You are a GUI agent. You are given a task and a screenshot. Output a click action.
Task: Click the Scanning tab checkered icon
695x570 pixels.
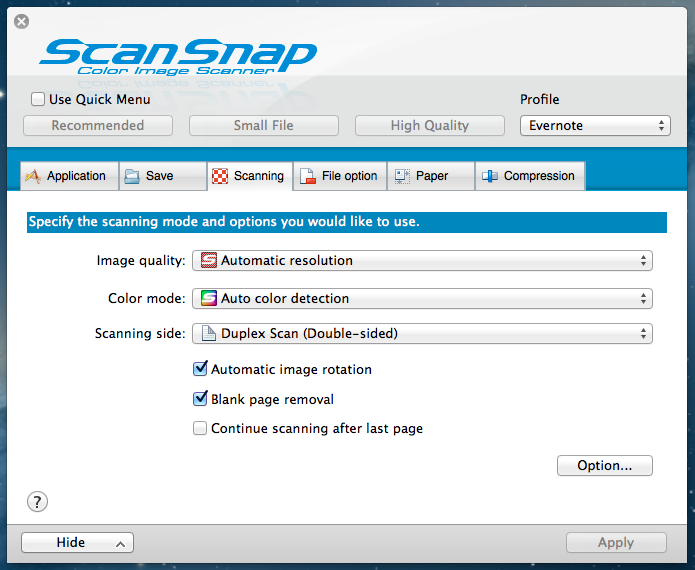coord(220,176)
